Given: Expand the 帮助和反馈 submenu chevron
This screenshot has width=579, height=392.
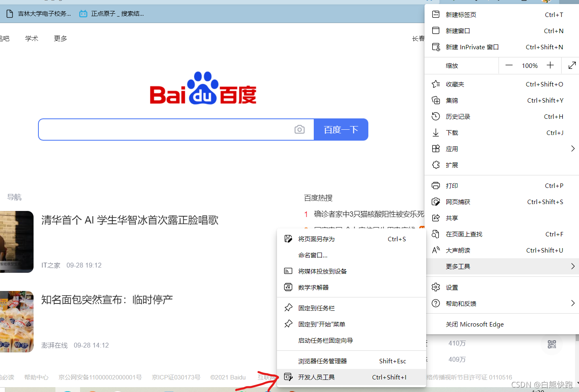Looking at the screenshot, I should [573, 303].
